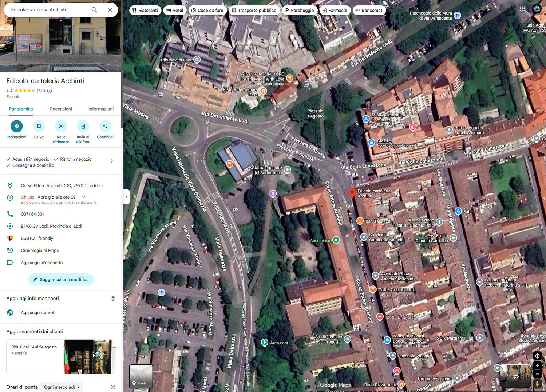Switch to the Recensioni tab
The width and height of the screenshot is (546, 392).
(x=61, y=109)
